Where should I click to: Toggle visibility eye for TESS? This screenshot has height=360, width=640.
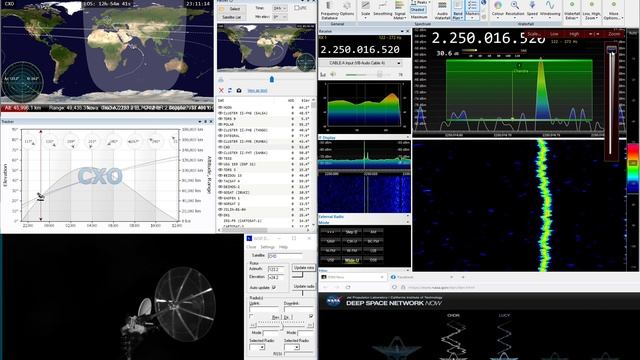tap(220, 158)
